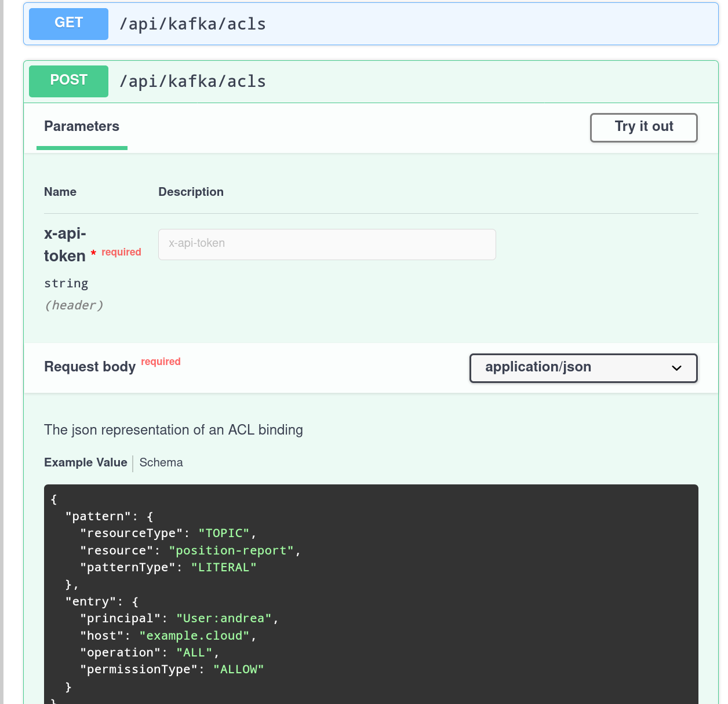Click the ACL binding description text
This screenshot has width=728, height=704.
click(173, 430)
